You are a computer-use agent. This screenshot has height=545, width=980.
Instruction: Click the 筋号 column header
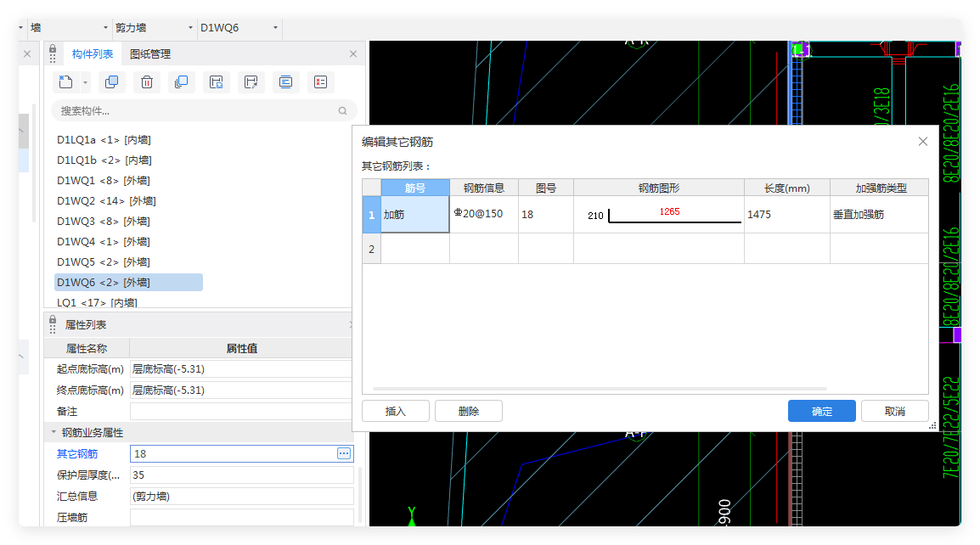[x=415, y=188]
